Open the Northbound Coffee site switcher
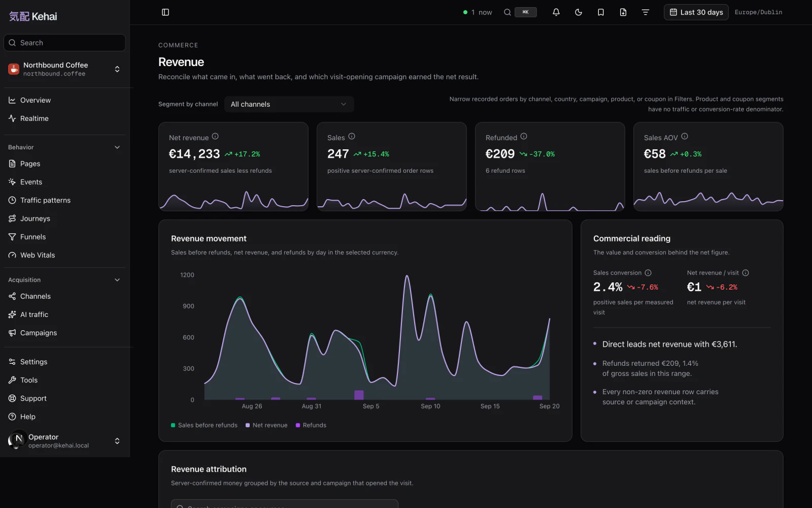 (64, 69)
